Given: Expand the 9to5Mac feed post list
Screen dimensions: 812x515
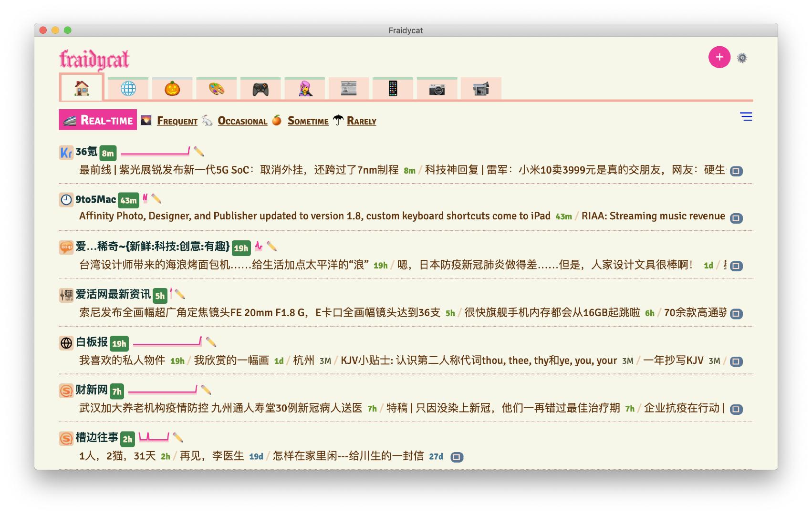Looking at the screenshot, I should pyautogui.click(x=736, y=218).
